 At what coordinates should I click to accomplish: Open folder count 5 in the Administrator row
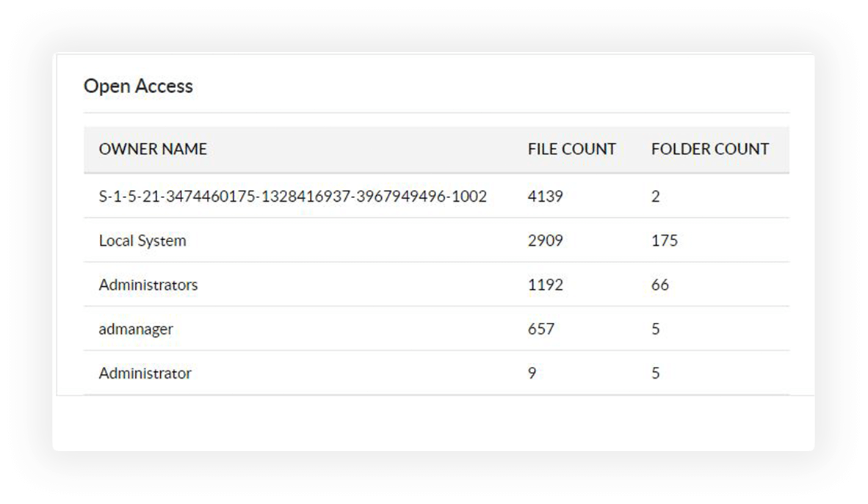point(655,373)
